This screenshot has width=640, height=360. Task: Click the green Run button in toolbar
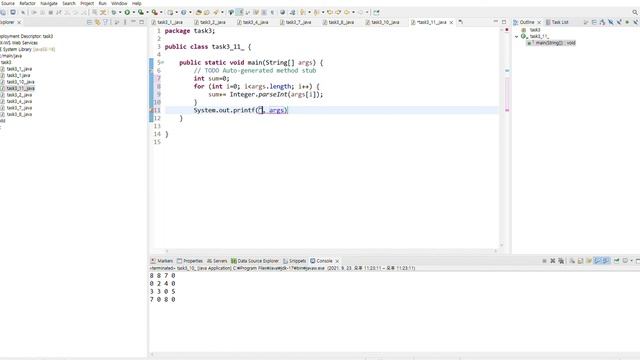pyautogui.click(x=127, y=12)
